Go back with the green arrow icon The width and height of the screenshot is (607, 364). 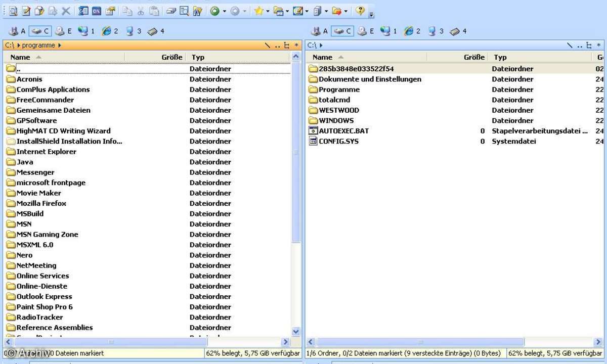[x=215, y=11]
